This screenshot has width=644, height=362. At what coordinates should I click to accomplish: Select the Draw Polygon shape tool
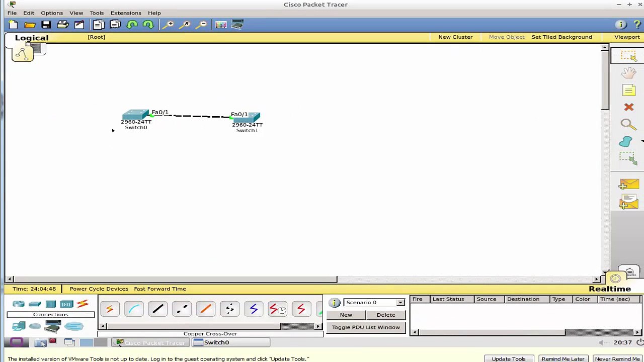coord(626,142)
